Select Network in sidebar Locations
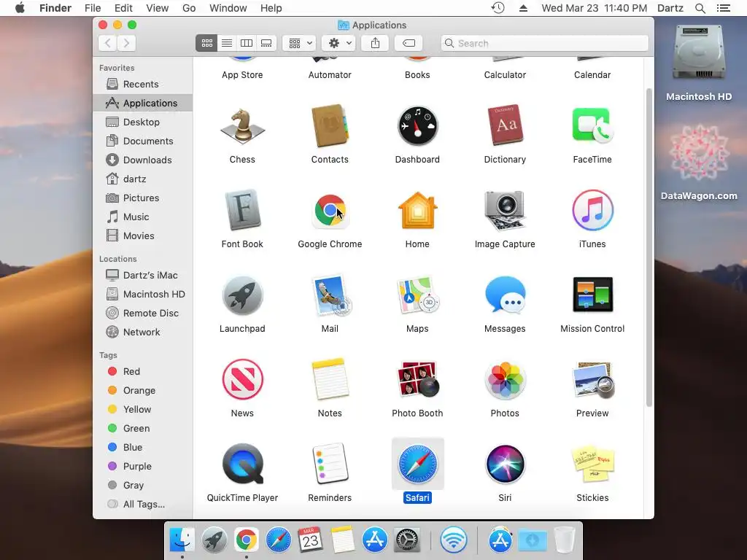Screen dimensions: 747x560 click(x=142, y=332)
